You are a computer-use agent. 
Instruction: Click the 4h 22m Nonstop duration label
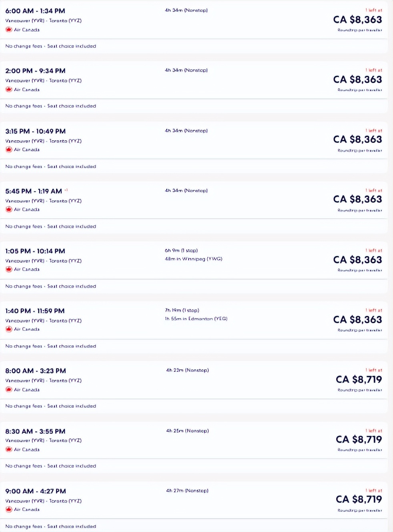coord(187,370)
